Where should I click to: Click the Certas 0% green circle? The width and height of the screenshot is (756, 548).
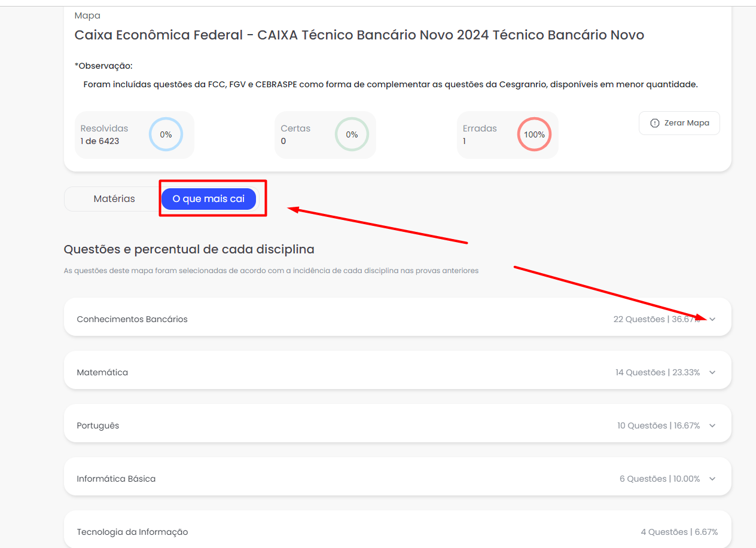click(352, 134)
